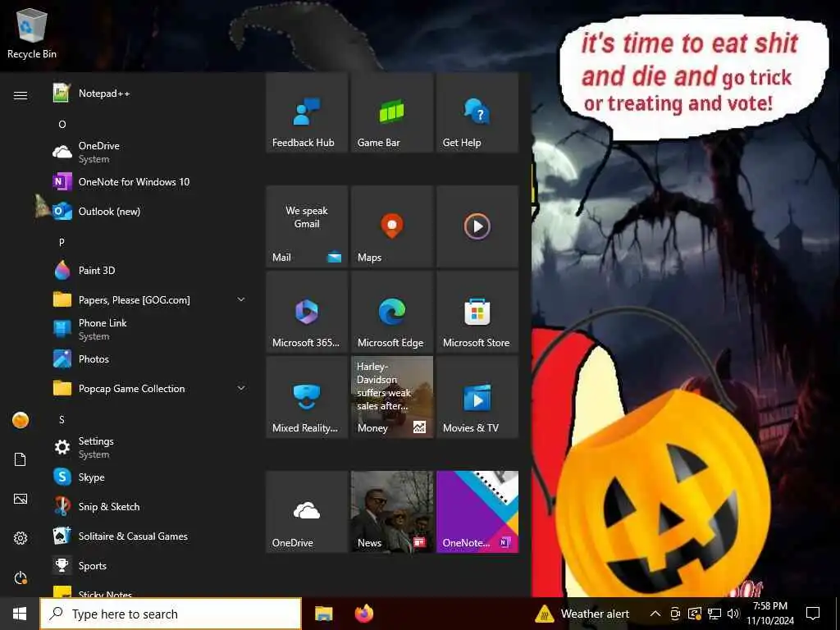
Task: Click the Windows Start button
Action: (20, 614)
